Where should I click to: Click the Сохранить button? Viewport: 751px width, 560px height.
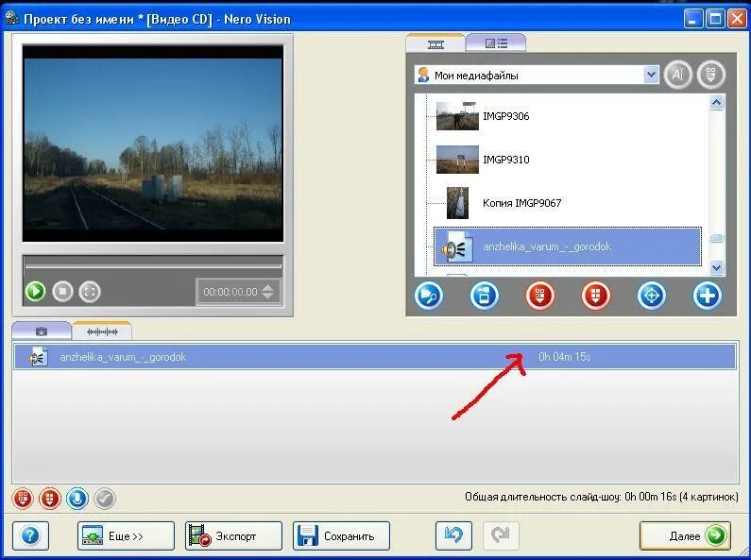tap(342, 535)
